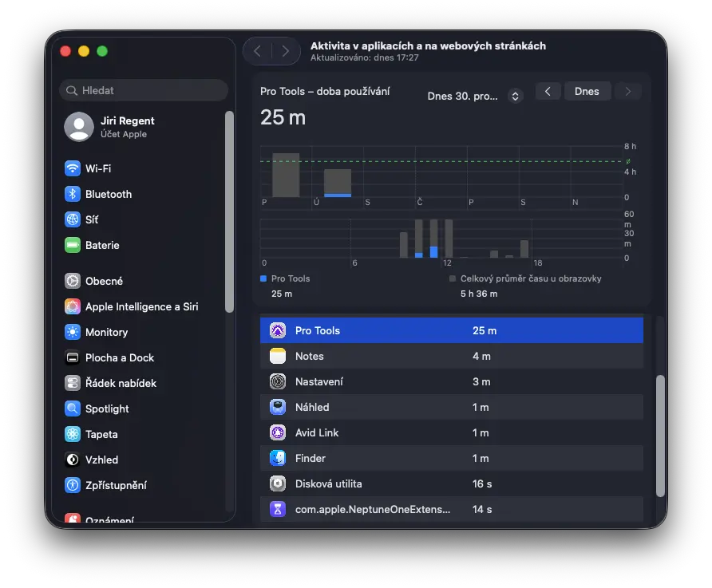712x588 pixels.
Task: Open the date selector dropdown
Action: click(515, 96)
